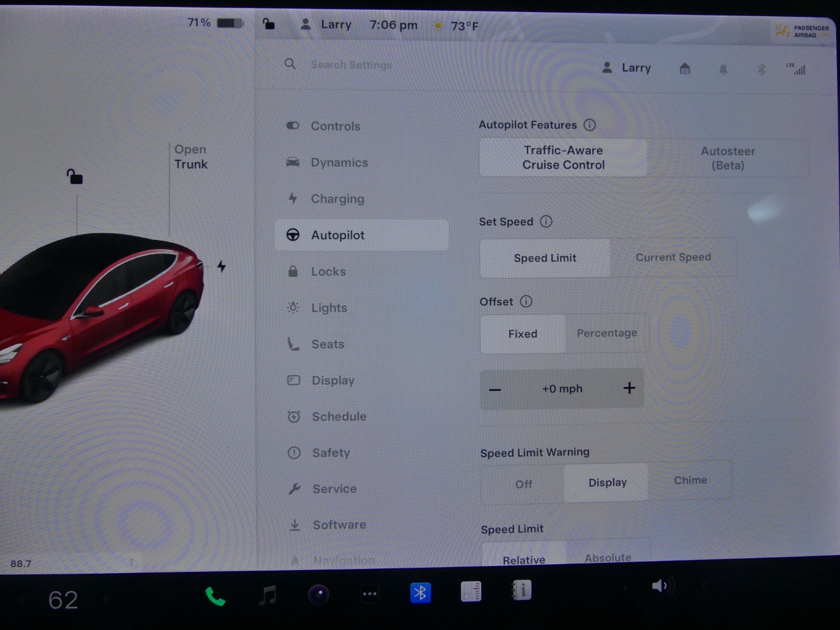Viewport: 840px width, 630px height.
Task: Open the music player icon
Action: point(267,595)
